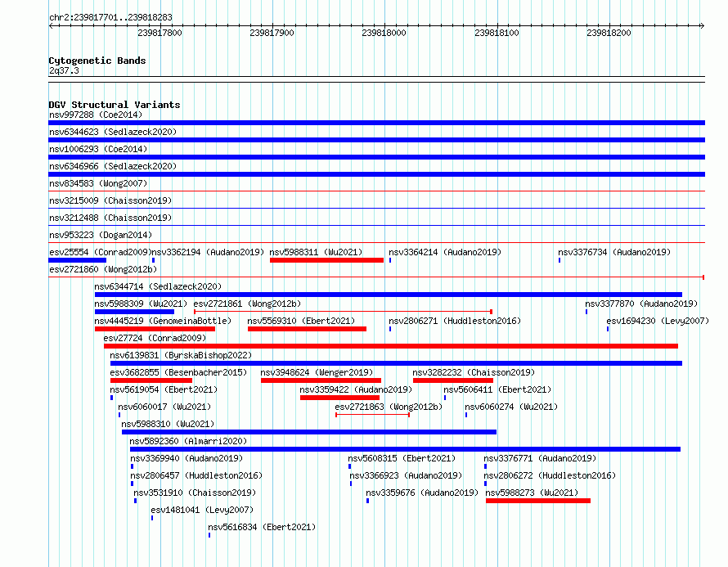Open nsv6139831 (ByrskaBishop2022) label
728x567 pixels.
pos(181,355)
